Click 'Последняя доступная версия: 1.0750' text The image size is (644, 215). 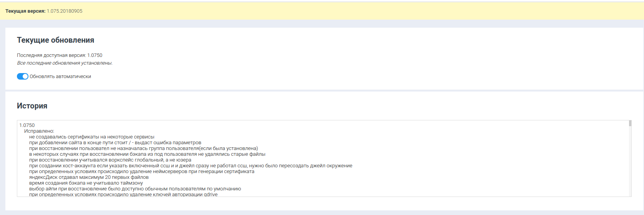pyautogui.click(x=60, y=55)
